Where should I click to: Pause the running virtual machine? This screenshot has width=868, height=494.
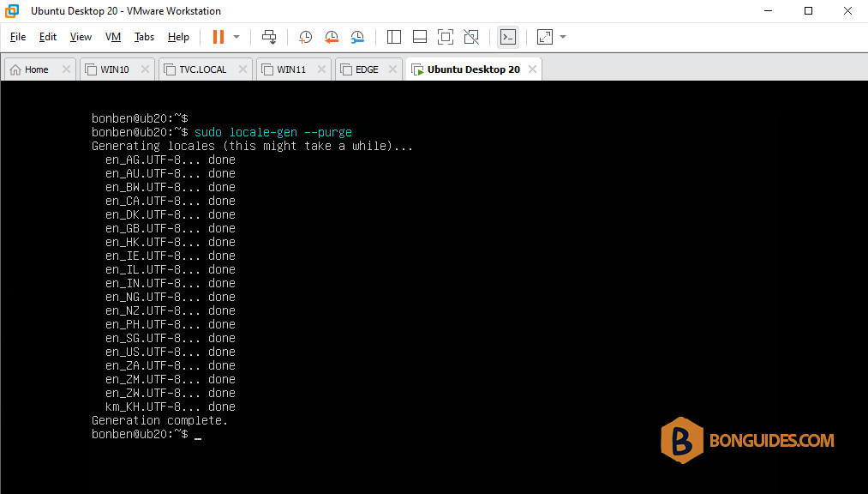[x=218, y=37]
